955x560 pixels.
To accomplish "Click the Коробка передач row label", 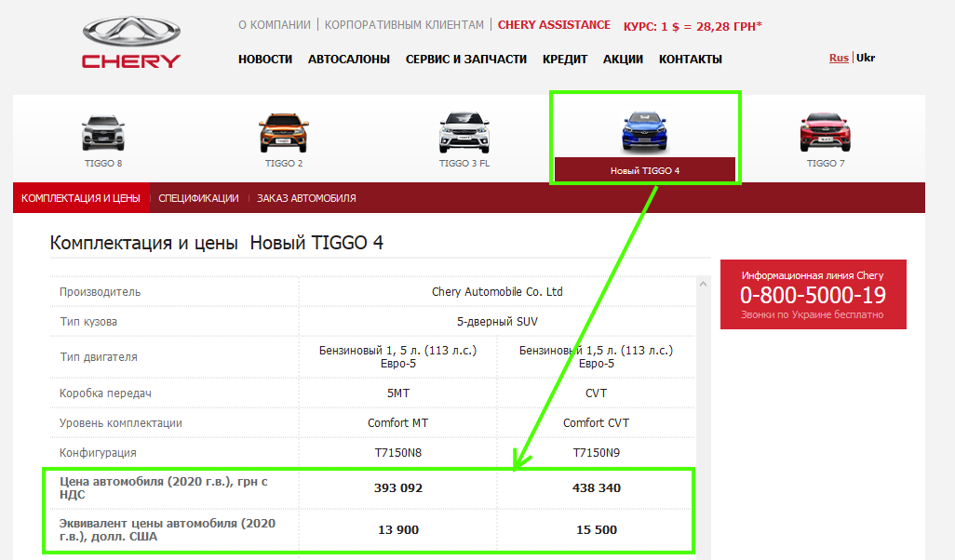I will 105,393.
